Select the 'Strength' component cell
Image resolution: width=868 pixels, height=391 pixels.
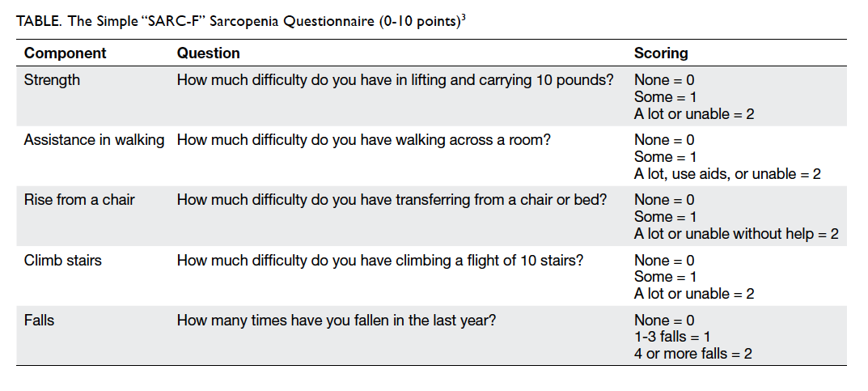[x=52, y=80]
